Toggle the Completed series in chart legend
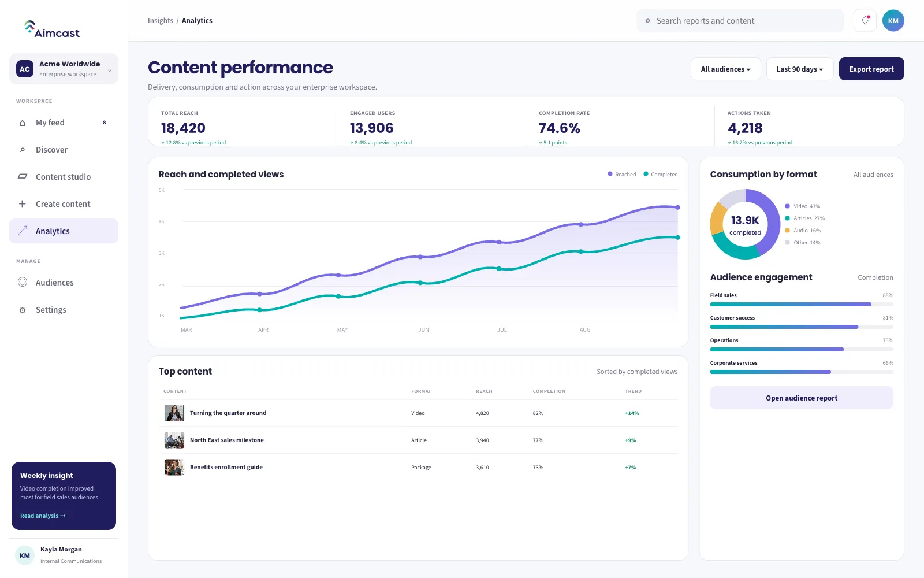Viewport: 924px width, 578px height. [661, 174]
